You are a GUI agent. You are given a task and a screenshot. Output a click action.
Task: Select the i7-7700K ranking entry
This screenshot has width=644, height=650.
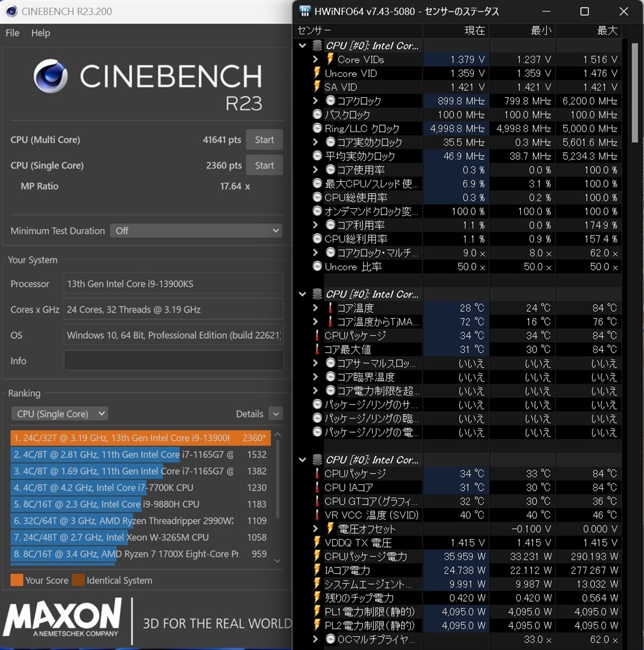coord(140,487)
